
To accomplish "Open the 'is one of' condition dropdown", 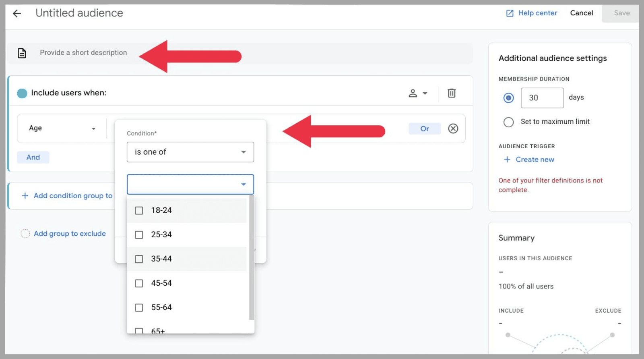I will (190, 152).
